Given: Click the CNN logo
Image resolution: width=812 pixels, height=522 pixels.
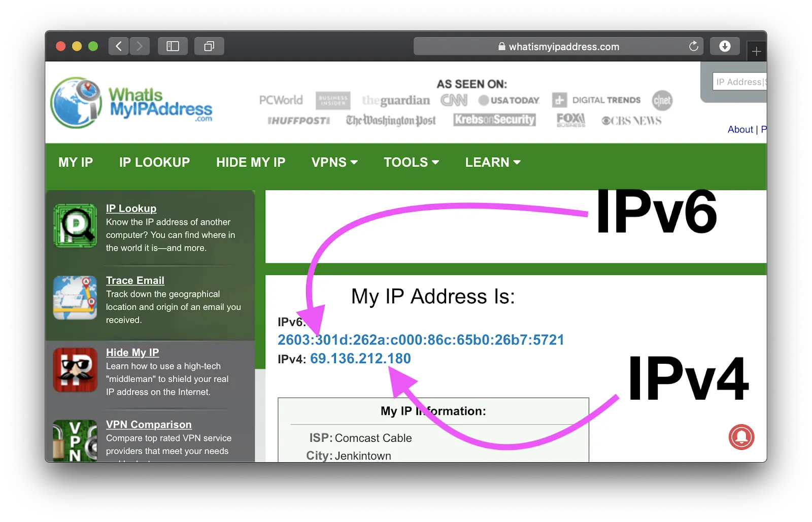Looking at the screenshot, I should tap(454, 100).
